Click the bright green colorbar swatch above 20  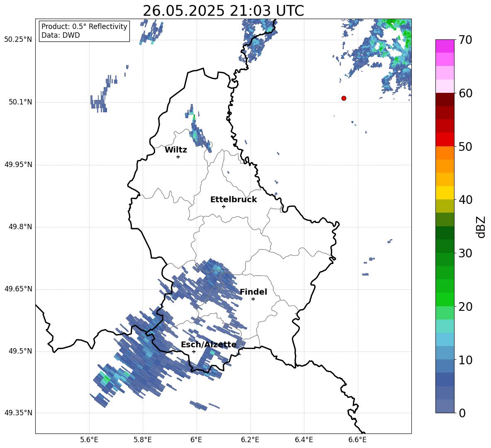(x=445, y=299)
